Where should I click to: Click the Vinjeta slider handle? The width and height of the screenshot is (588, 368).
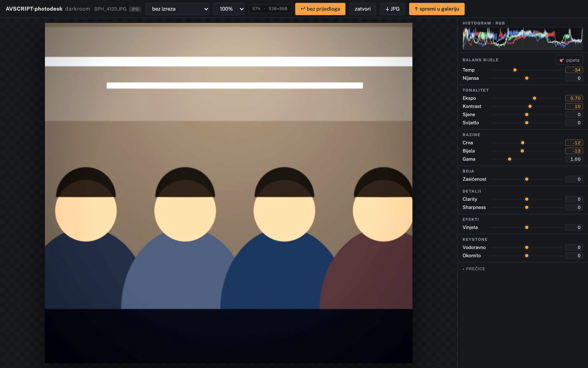(x=527, y=227)
